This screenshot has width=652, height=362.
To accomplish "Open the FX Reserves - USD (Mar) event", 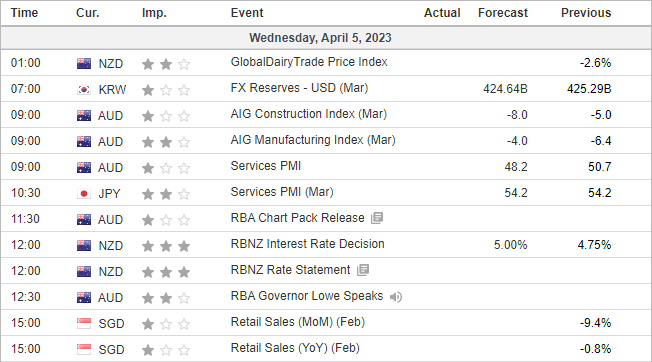I will tap(299, 88).
